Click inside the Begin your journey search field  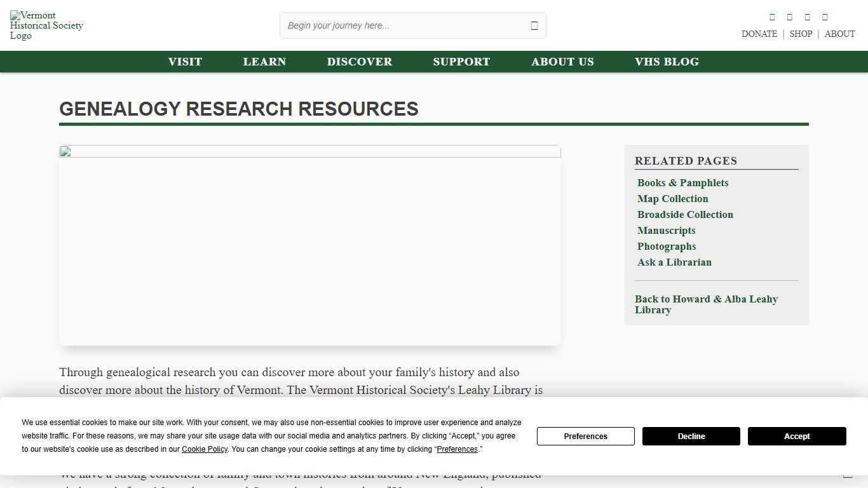point(394,25)
